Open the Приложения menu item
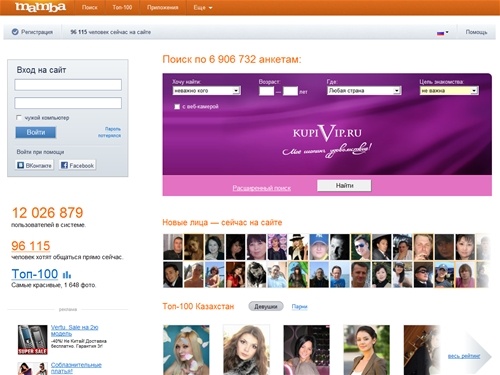500x375 pixels. click(x=163, y=7)
